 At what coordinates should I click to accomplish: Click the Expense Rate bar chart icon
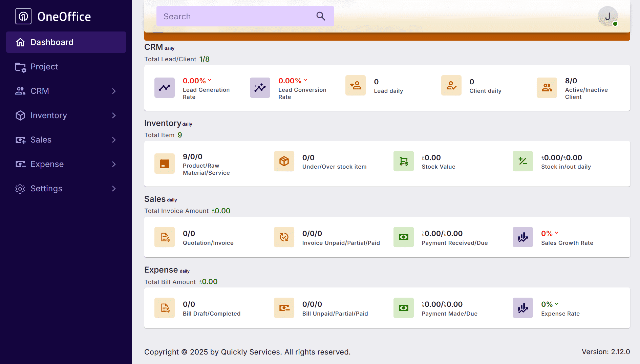(x=522, y=308)
